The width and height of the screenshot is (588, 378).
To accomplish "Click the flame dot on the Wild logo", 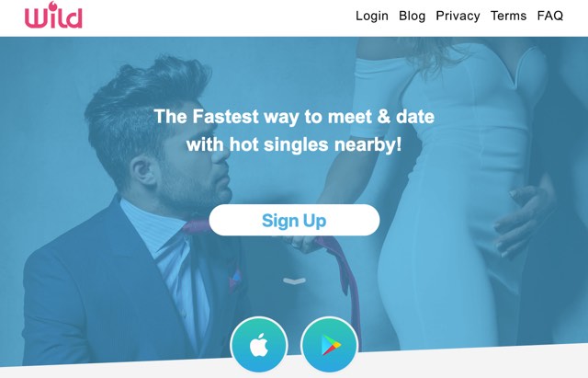I will point(53,6).
